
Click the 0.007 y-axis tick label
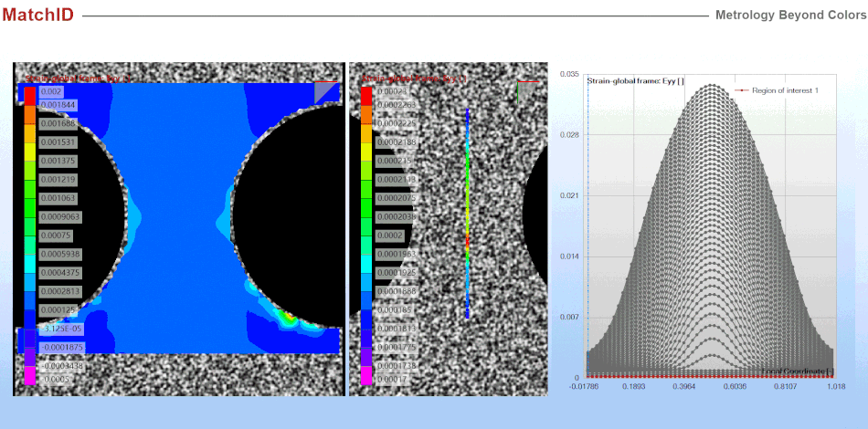[x=569, y=318]
